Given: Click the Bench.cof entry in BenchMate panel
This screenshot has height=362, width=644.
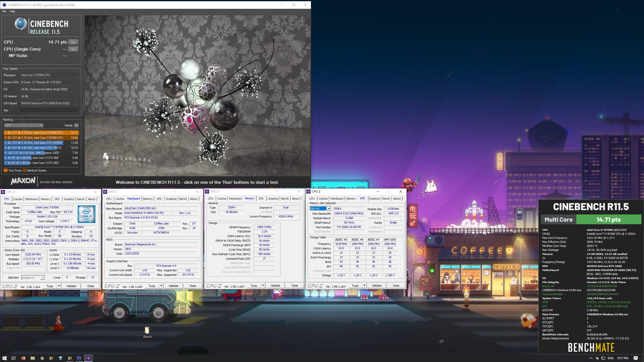Looking at the screenshot, I should 548,286.
